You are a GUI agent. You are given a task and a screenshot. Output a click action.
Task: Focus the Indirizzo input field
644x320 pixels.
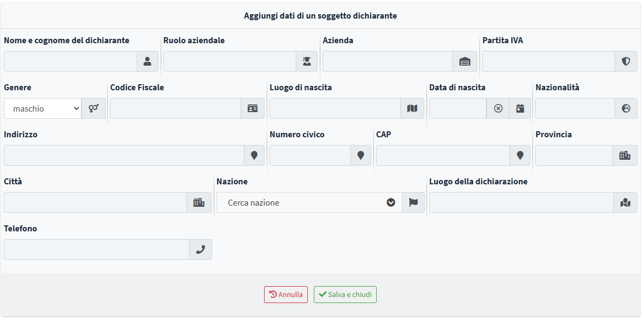[x=124, y=155]
